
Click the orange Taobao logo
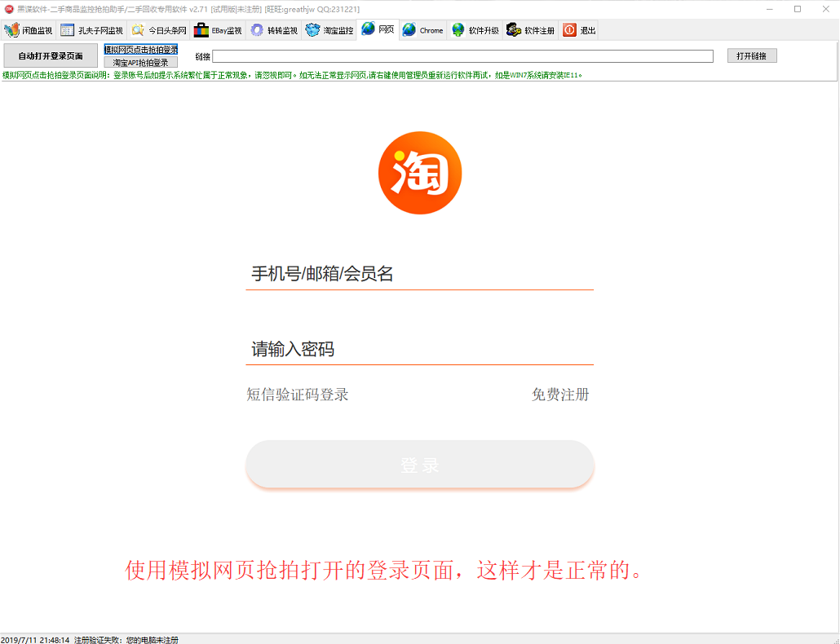(x=420, y=173)
